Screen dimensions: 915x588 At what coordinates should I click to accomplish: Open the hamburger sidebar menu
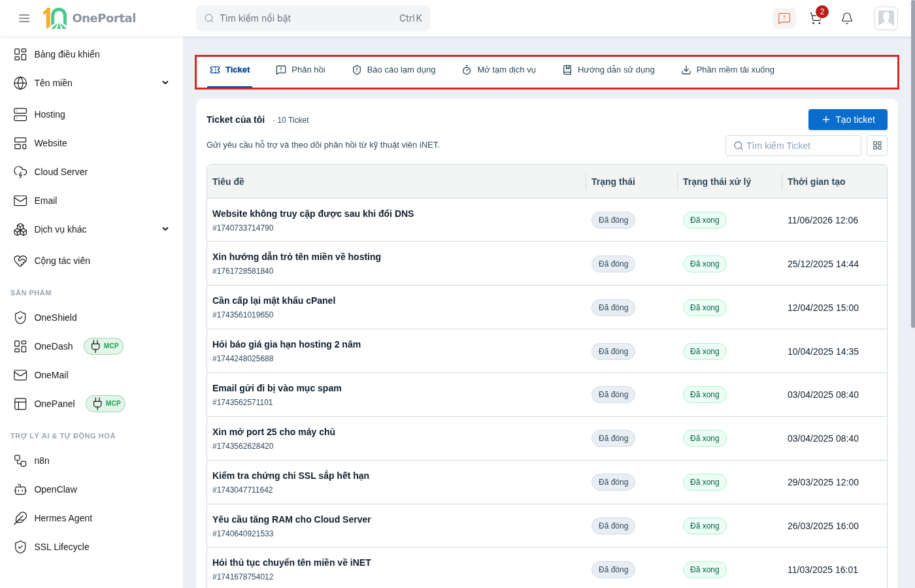click(x=24, y=18)
